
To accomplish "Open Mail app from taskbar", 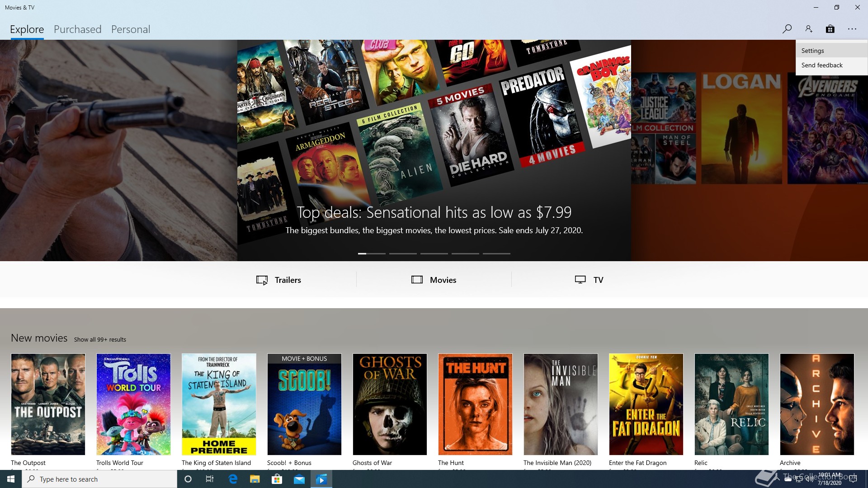I will coord(299,479).
